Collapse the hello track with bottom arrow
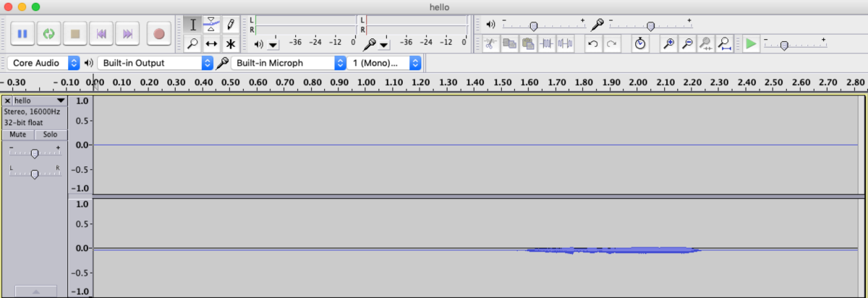The width and height of the screenshot is (868, 298). (35, 291)
